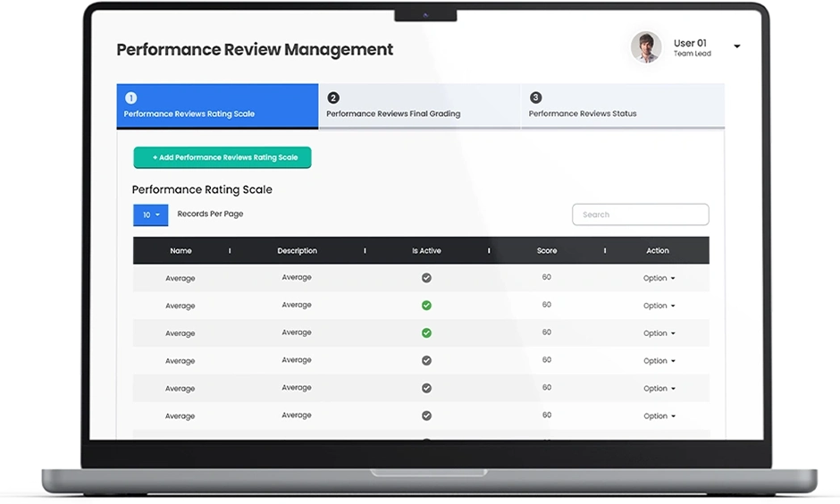The height and width of the screenshot is (504, 840).
Task: Toggle the Is Active check in sixth row
Action: click(426, 416)
